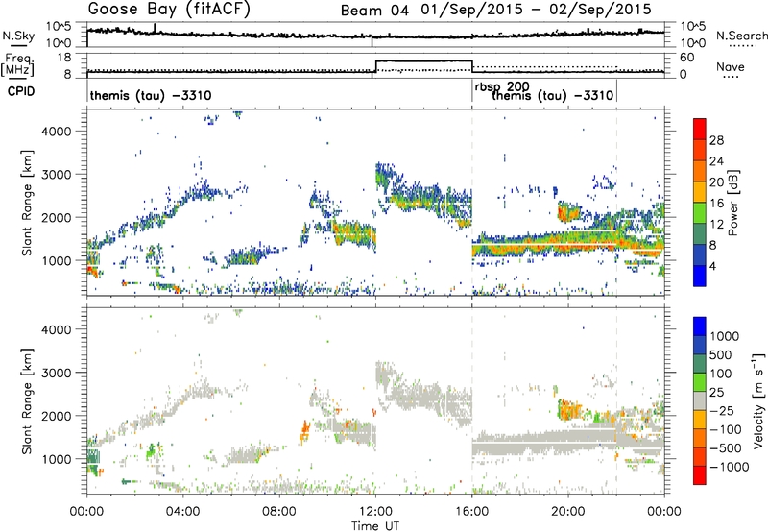Click "Slant Range [km]" label of the power panel

click(27, 203)
